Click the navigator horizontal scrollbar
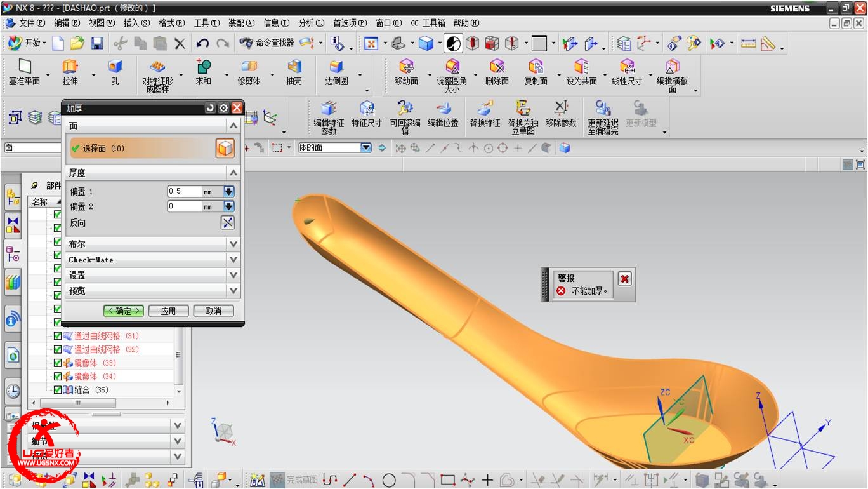The width and height of the screenshot is (868, 489). coord(78,403)
